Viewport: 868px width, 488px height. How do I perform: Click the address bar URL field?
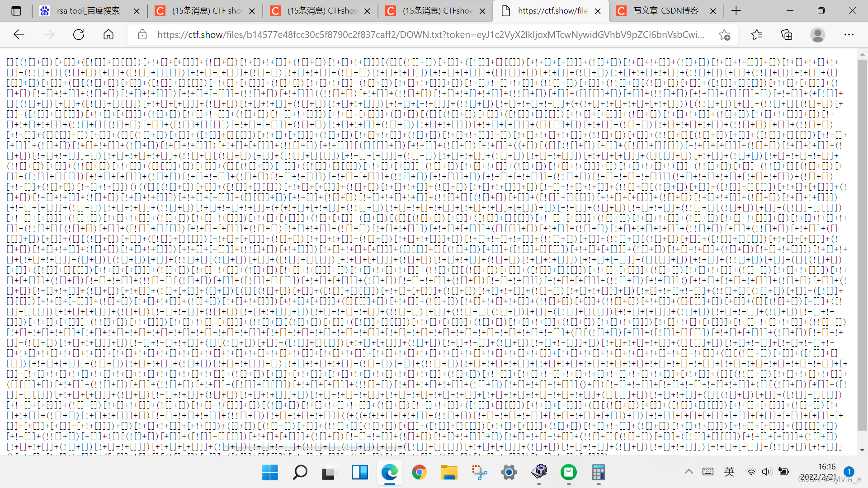(x=429, y=35)
